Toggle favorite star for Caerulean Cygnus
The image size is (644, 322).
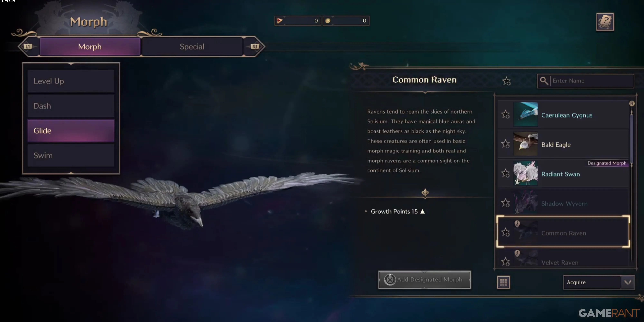[x=505, y=114]
